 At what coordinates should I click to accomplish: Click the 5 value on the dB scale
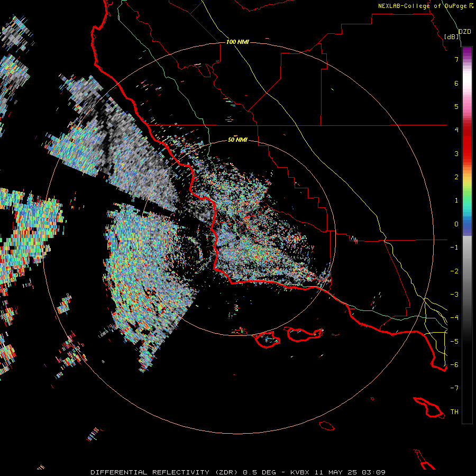coord(456,106)
